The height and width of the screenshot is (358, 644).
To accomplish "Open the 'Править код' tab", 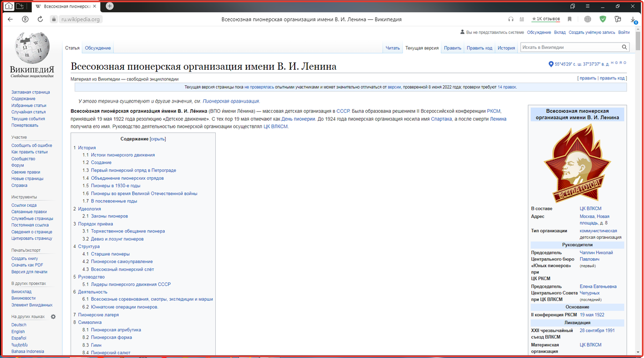I will [x=479, y=48].
